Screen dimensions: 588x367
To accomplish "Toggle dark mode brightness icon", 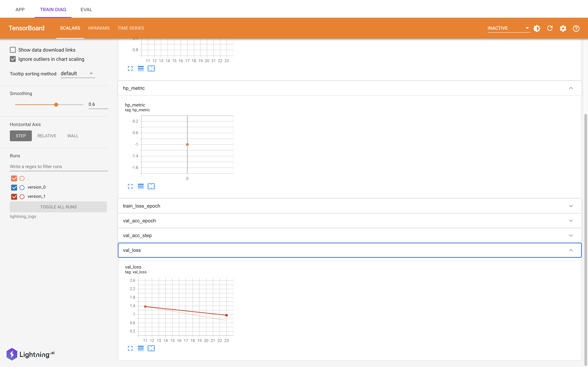I will pos(537,28).
